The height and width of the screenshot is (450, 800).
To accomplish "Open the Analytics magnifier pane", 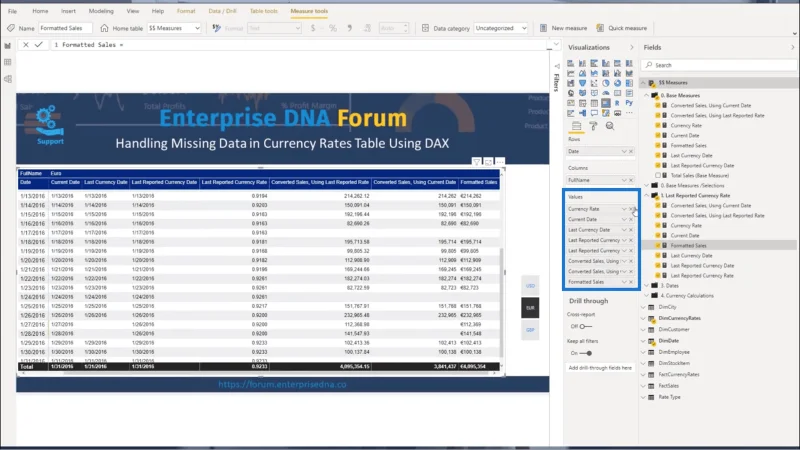I will point(610,126).
